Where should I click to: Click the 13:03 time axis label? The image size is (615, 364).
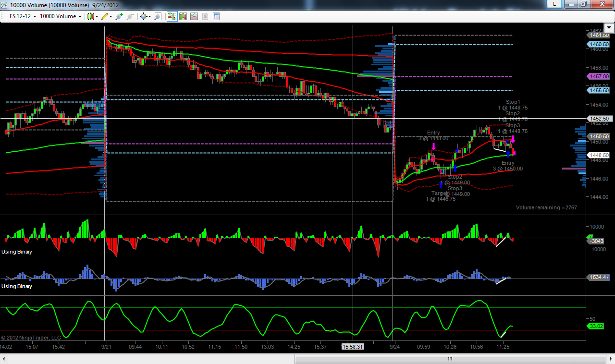pos(268,346)
